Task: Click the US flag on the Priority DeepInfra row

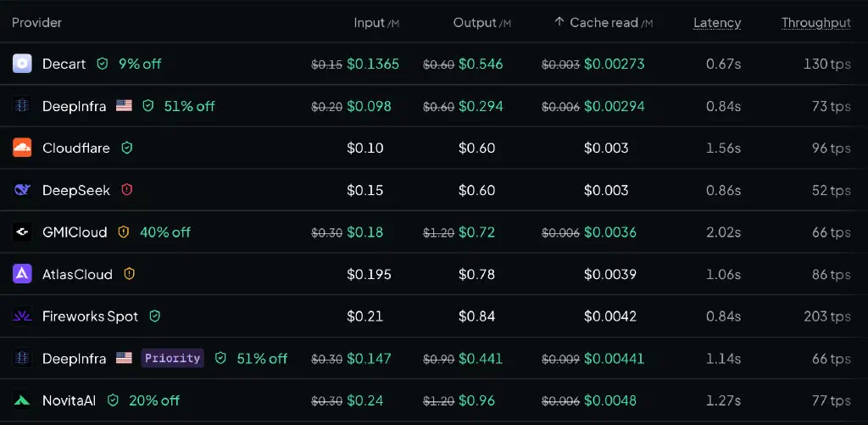Action: tap(124, 358)
